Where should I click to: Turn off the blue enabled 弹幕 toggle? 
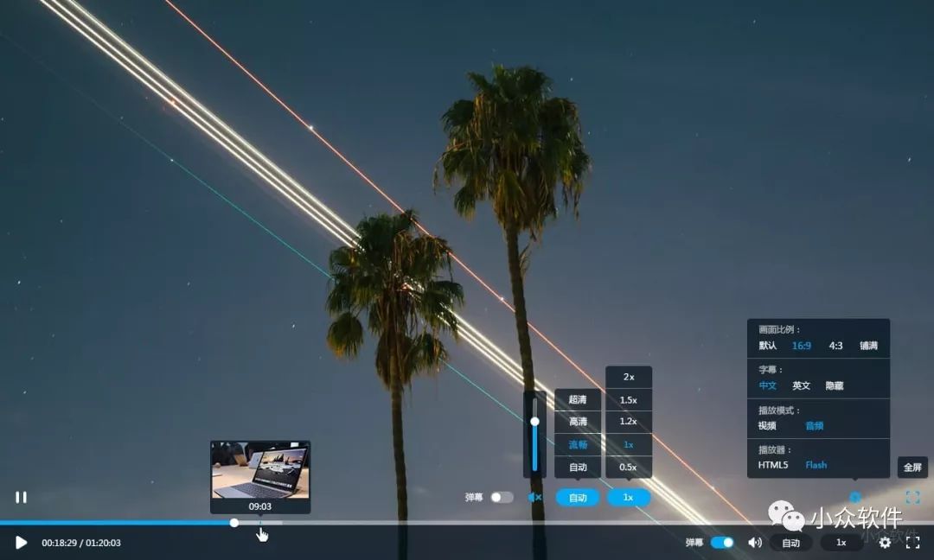click(x=722, y=542)
